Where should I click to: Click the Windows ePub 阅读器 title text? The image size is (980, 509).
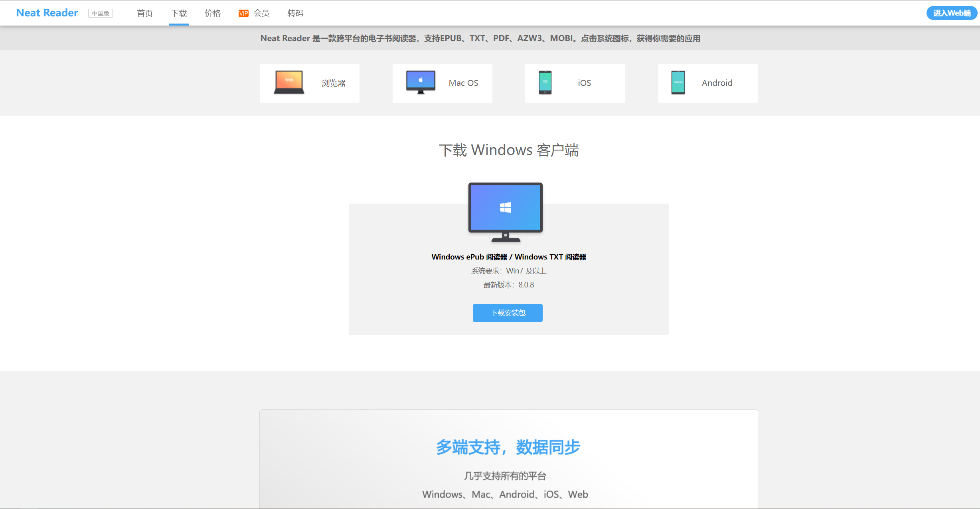[509, 257]
